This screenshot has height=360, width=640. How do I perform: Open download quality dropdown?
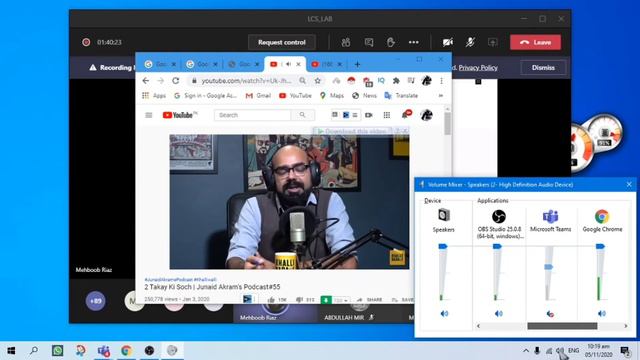341,300
